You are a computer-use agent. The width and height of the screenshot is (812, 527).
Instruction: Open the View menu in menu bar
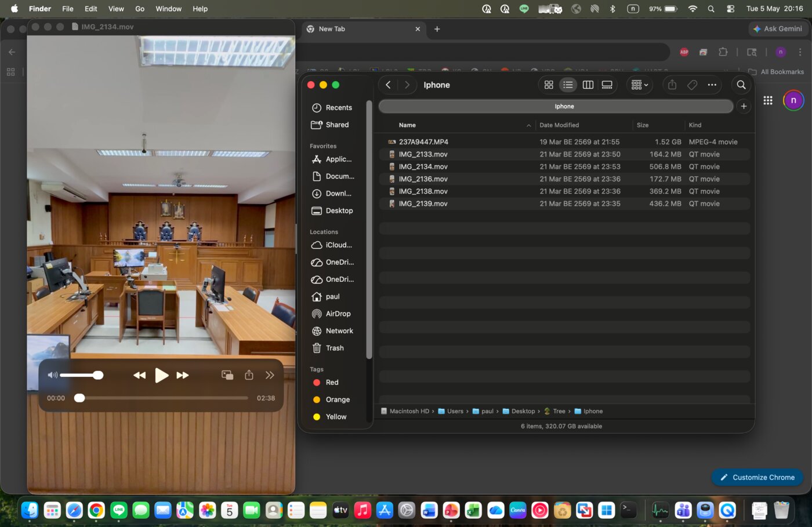point(116,9)
